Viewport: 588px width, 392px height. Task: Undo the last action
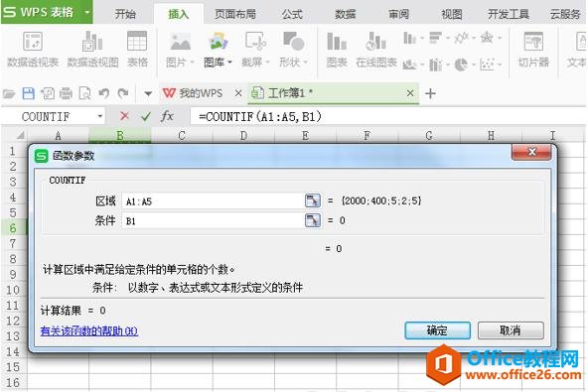[x=104, y=93]
